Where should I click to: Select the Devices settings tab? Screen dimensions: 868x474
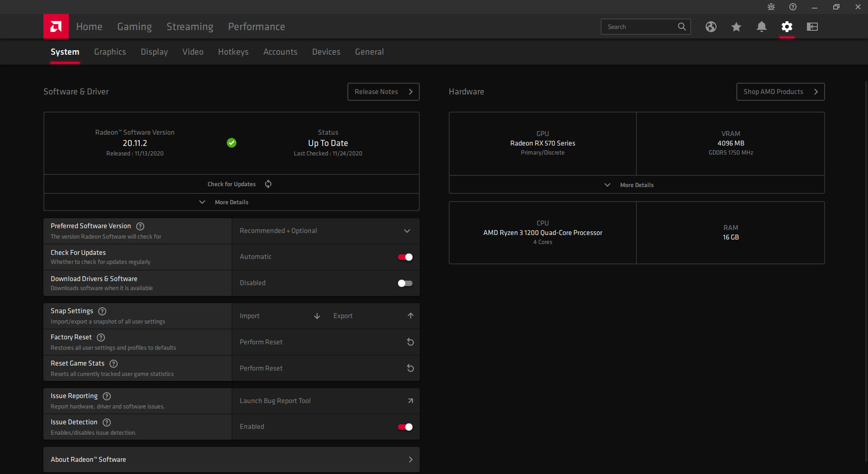[x=326, y=52]
